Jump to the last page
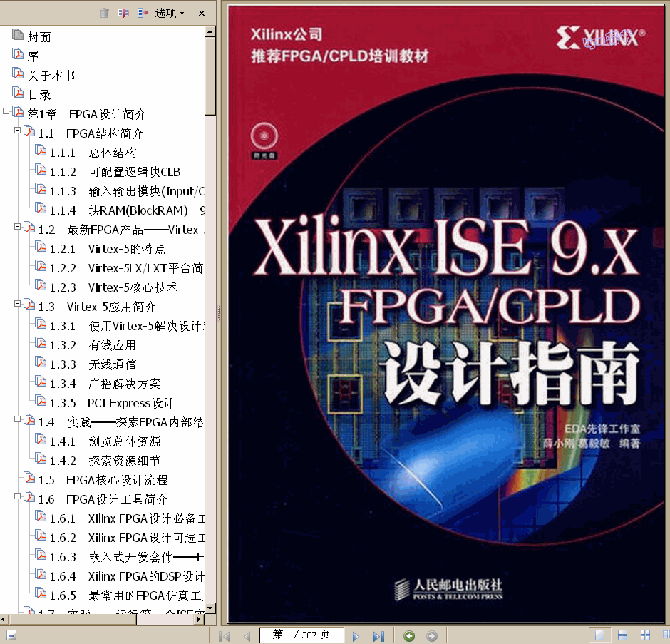 [378, 635]
